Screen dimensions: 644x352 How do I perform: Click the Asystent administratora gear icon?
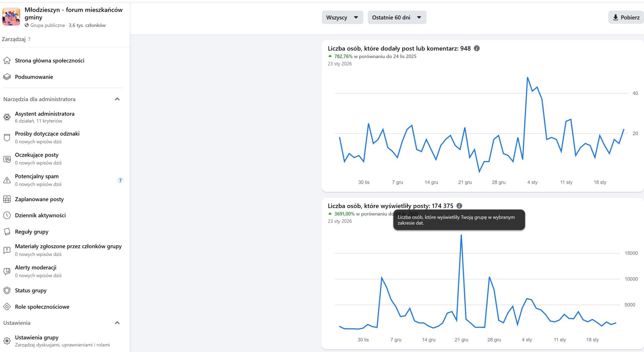coord(7,117)
